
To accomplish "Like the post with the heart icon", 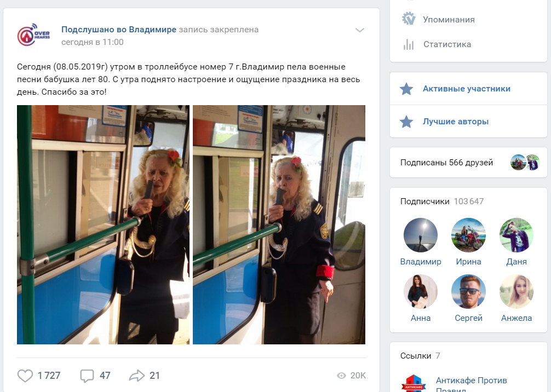I will [x=25, y=376].
